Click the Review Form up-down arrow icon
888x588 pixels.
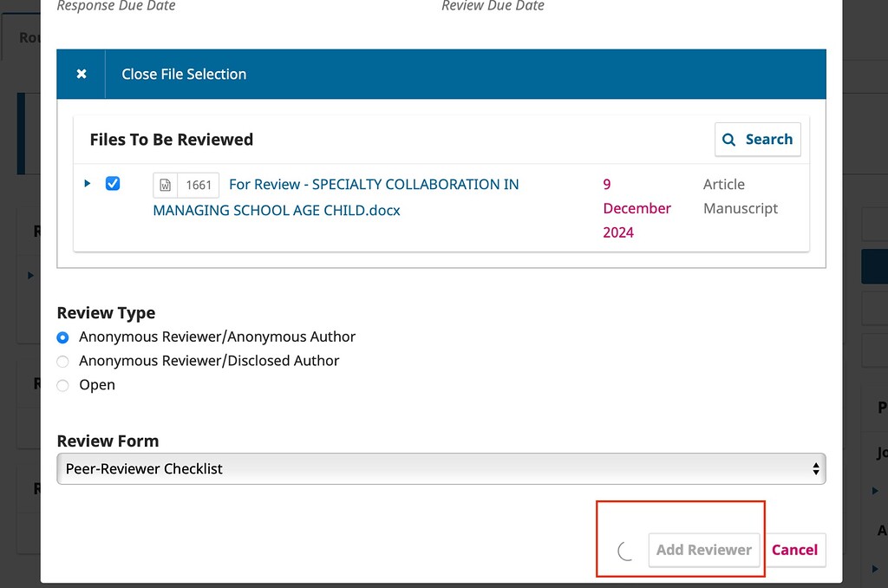(815, 468)
